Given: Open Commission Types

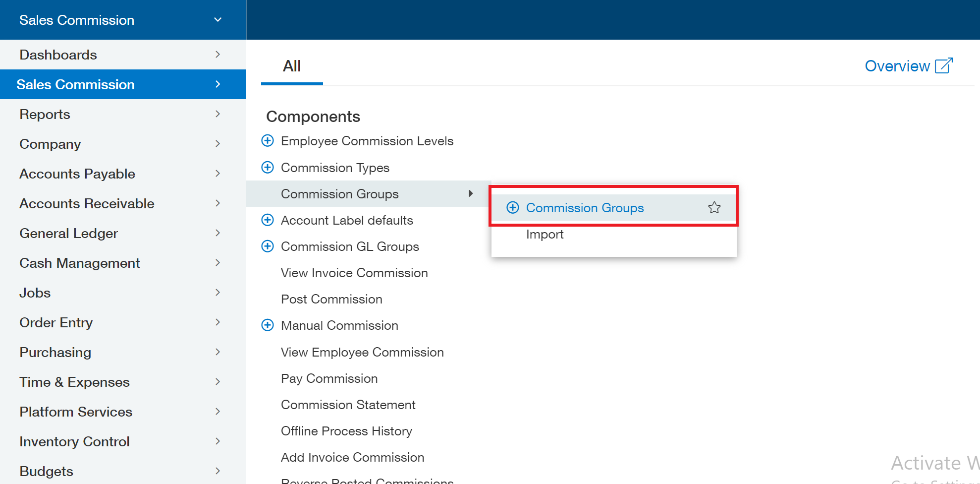Looking at the screenshot, I should [335, 168].
